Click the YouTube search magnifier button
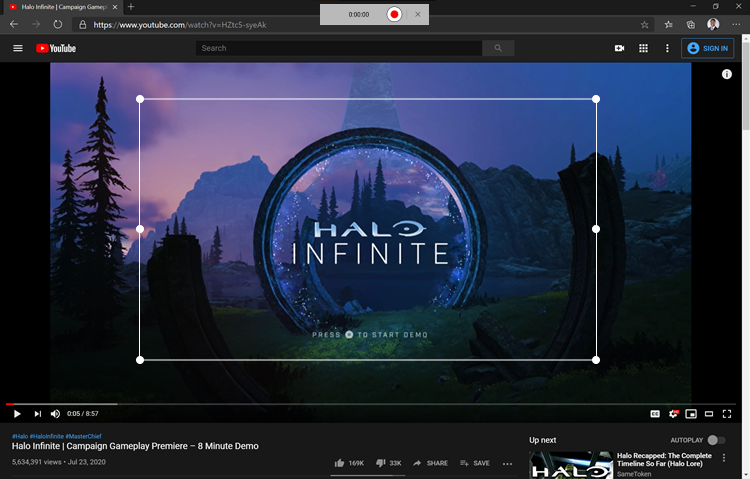750x479 pixels. (497, 48)
